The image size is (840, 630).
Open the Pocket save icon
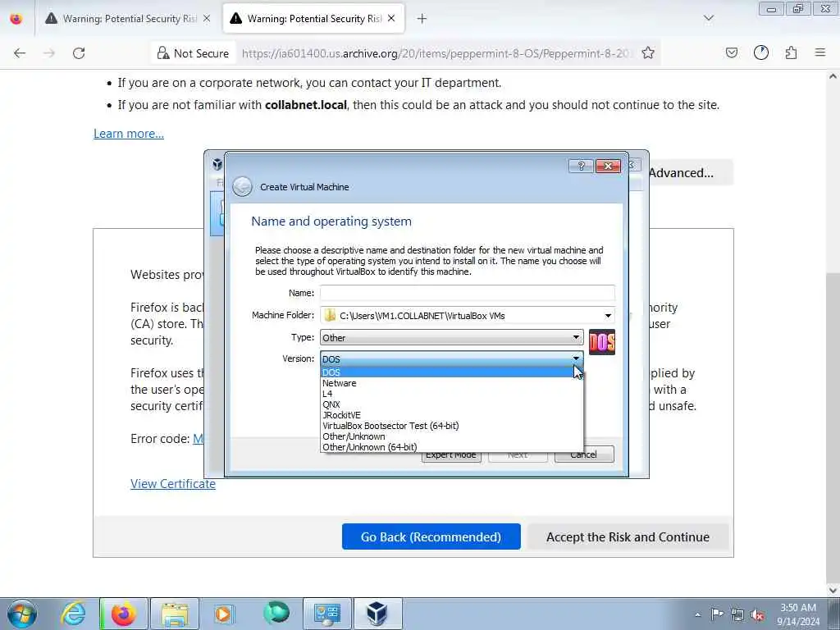(x=732, y=53)
